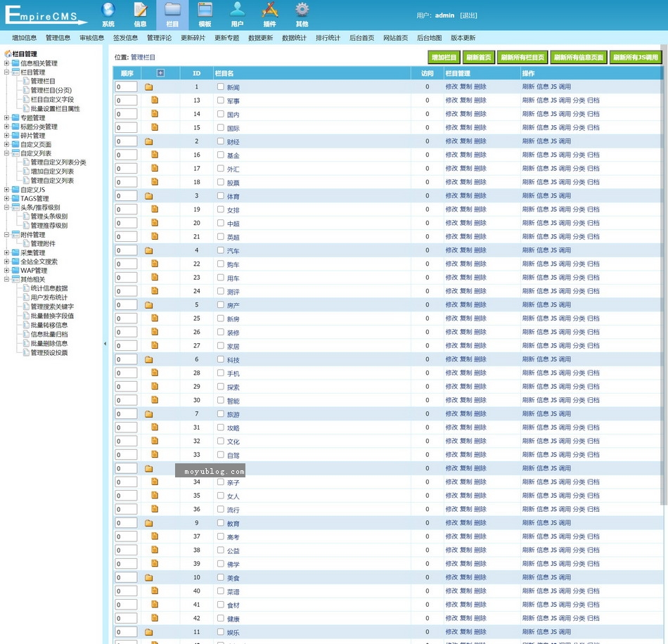Click the folder icon in the 教育 row

click(148, 523)
